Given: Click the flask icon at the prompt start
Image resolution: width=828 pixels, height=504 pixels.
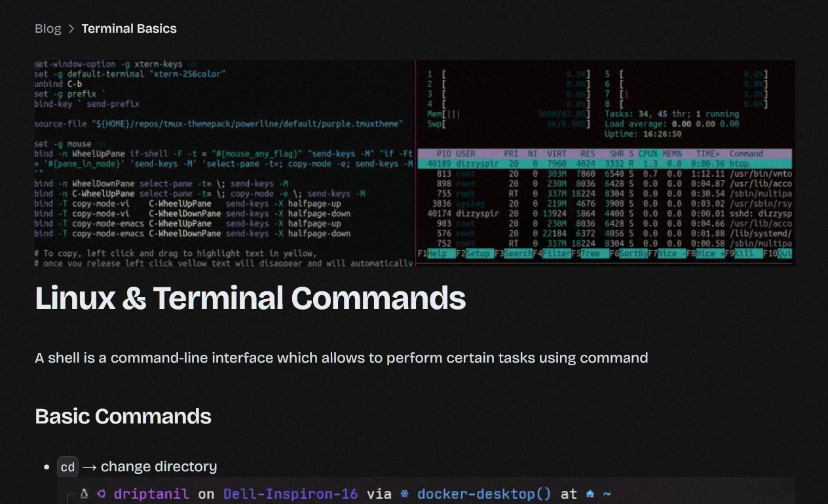Looking at the screenshot, I should point(84,494).
